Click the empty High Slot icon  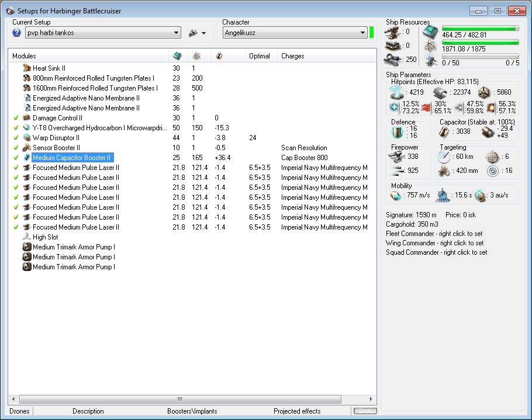(x=26, y=237)
